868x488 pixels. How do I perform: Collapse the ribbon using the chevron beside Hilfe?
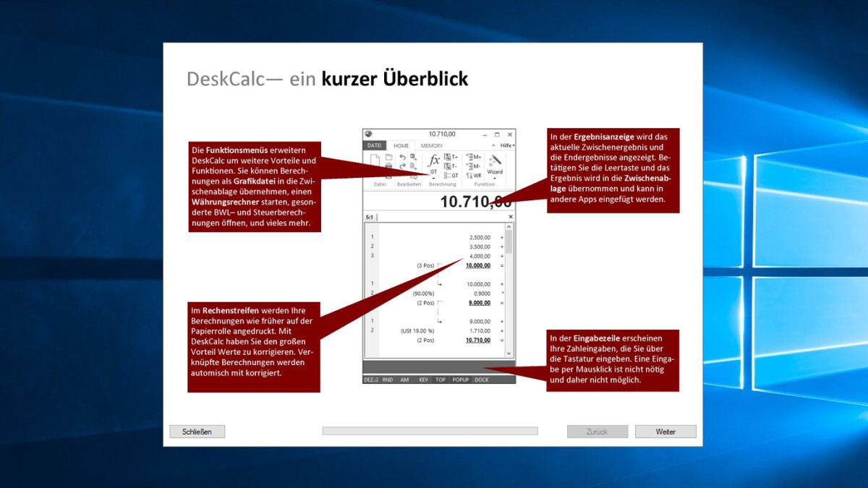493,145
